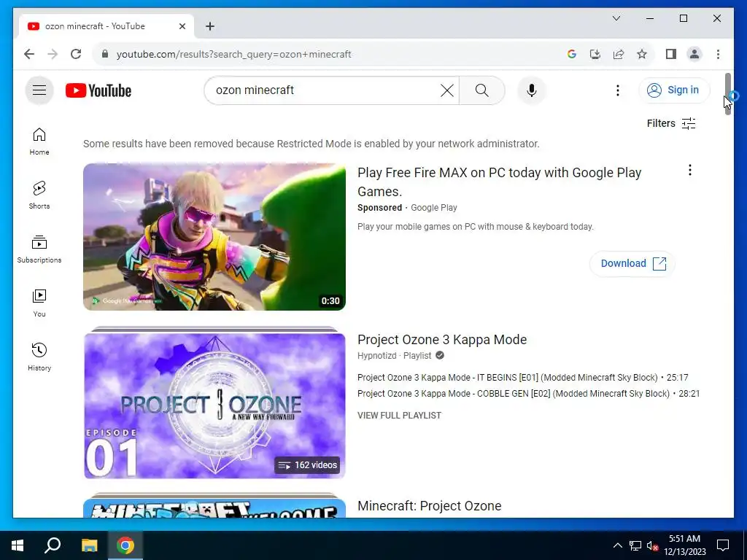This screenshot has width=747, height=560.
Task: Open a new Chrome tab
Action: pos(209,26)
